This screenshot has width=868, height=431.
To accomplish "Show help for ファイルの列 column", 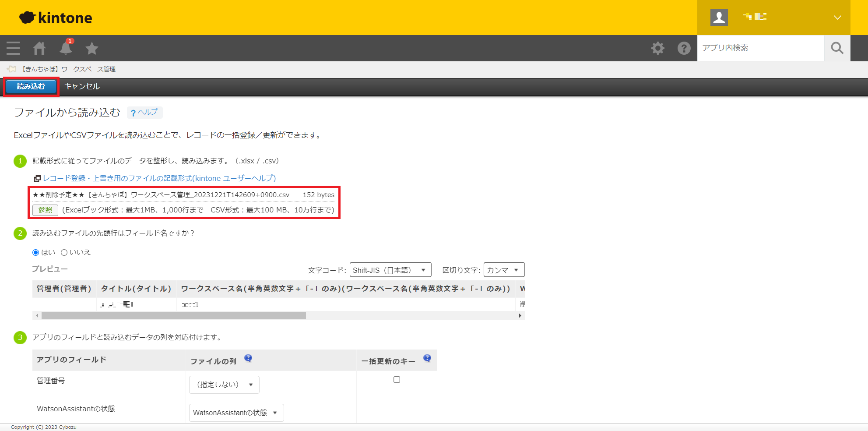I will tap(248, 358).
